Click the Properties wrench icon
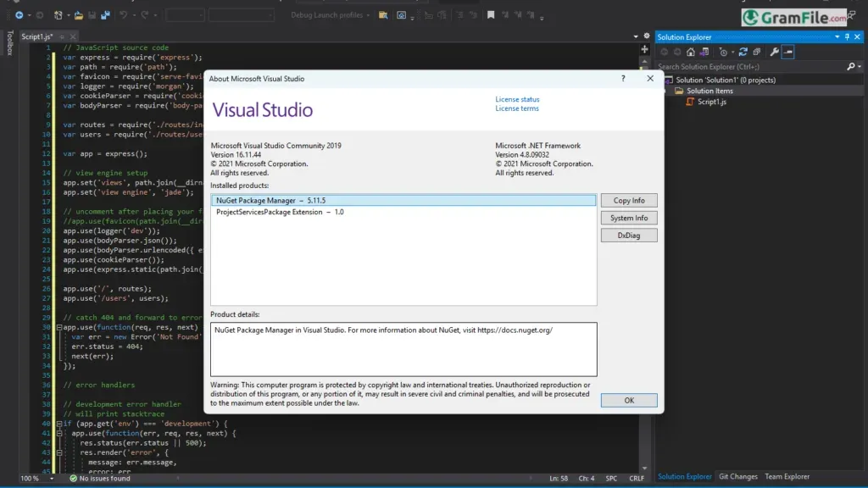This screenshot has height=488, width=868. (x=775, y=52)
